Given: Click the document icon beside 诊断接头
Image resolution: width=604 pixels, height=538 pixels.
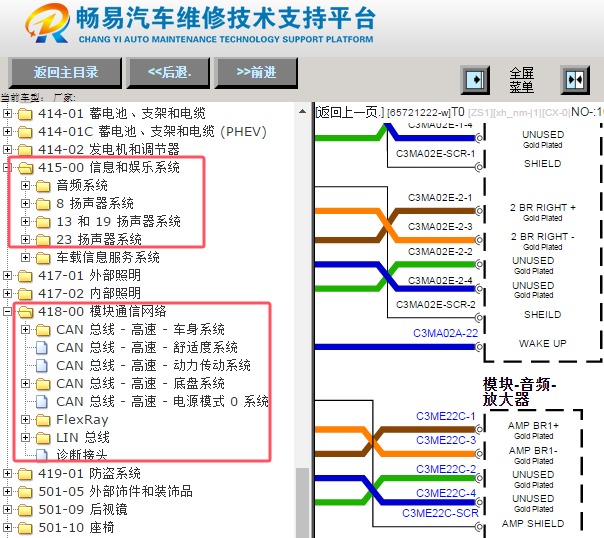Looking at the screenshot, I should [x=42, y=455].
